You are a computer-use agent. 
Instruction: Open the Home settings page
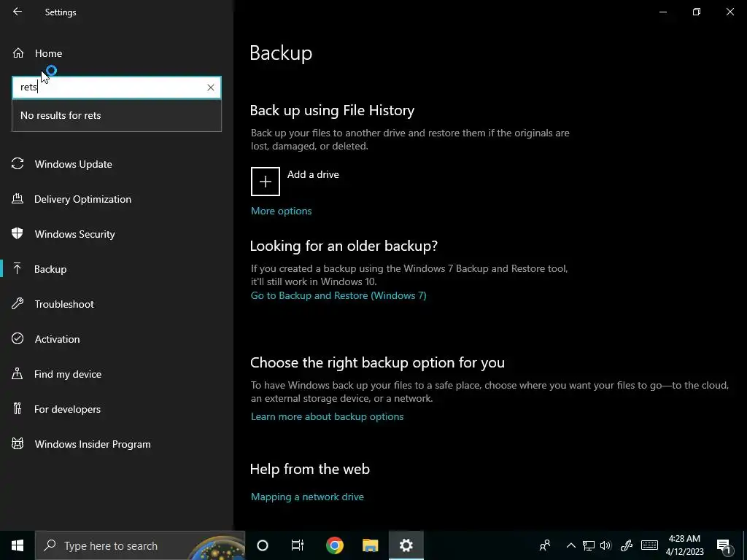click(117, 53)
